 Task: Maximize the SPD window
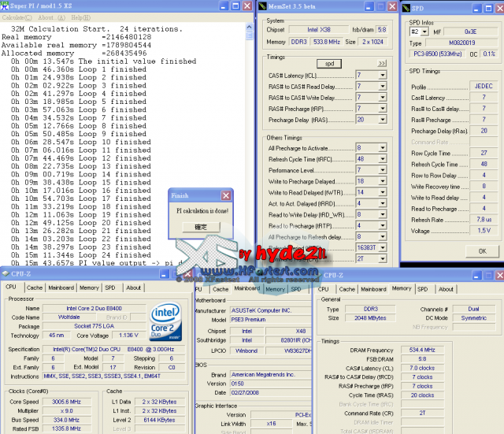point(488,8)
